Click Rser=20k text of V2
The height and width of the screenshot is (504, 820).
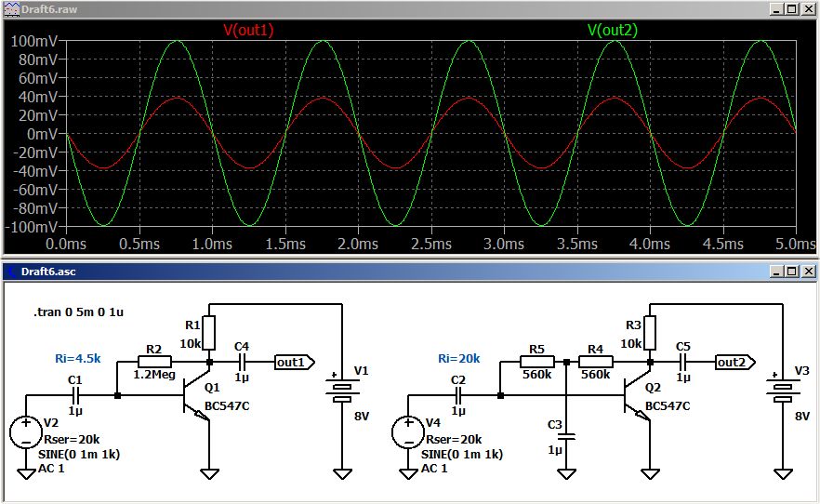click(x=72, y=439)
